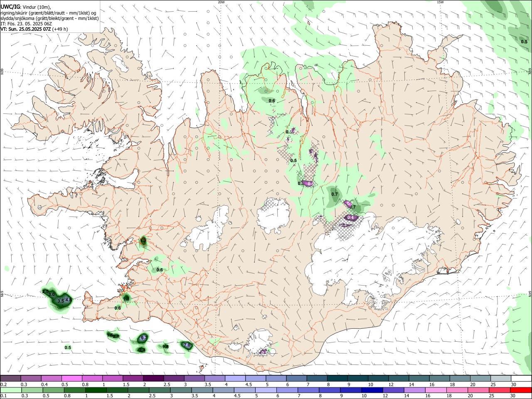Click the 'IT: Fös. 23. 05. 2025 06Z' line
The height and width of the screenshot is (399, 532).
click(x=26, y=24)
